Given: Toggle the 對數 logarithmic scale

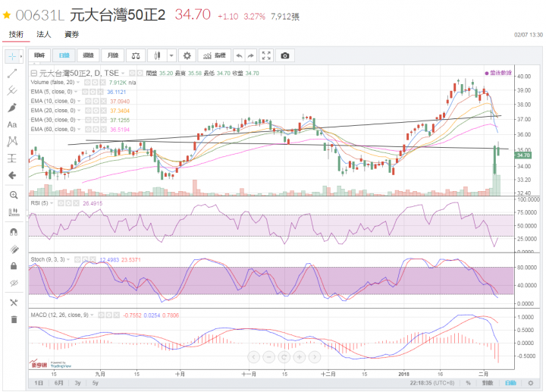Looking at the screenshot, I should coord(488,383).
